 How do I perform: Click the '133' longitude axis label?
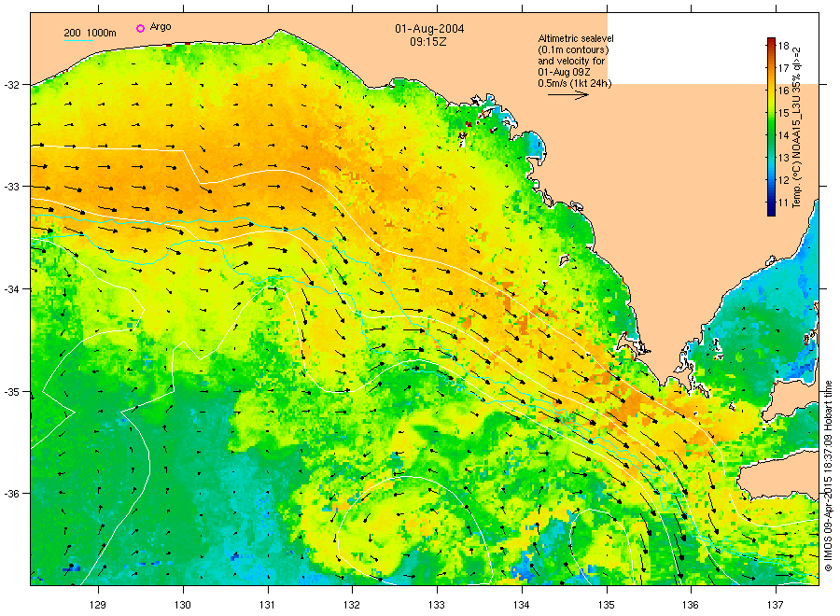coord(437,606)
